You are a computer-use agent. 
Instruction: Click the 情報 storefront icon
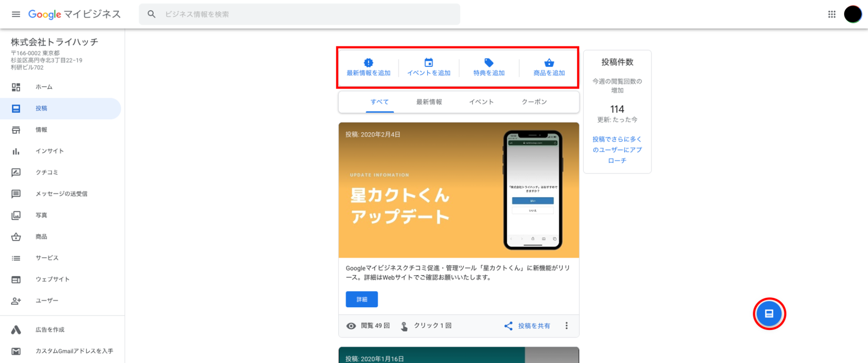tap(16, 130)
